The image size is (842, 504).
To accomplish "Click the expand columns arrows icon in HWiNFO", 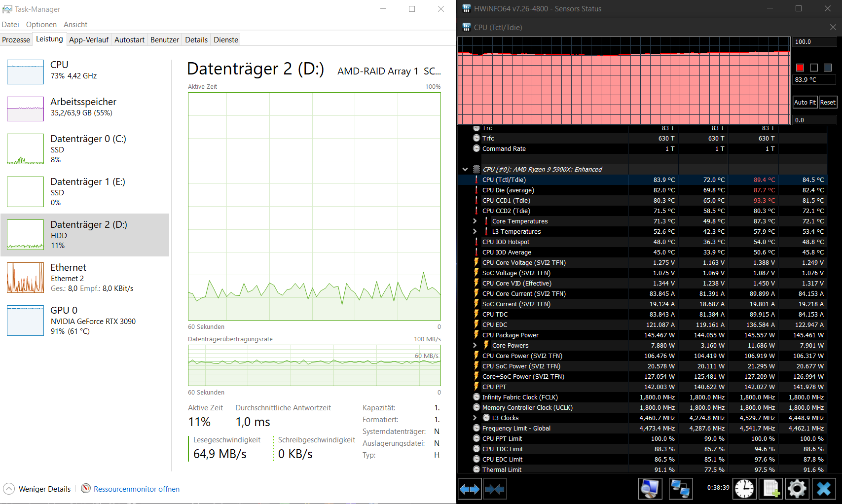I will click(470, 489).
